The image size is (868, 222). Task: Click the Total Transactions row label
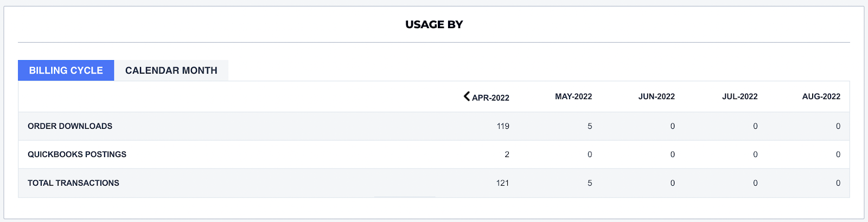[x=73, y=183]
